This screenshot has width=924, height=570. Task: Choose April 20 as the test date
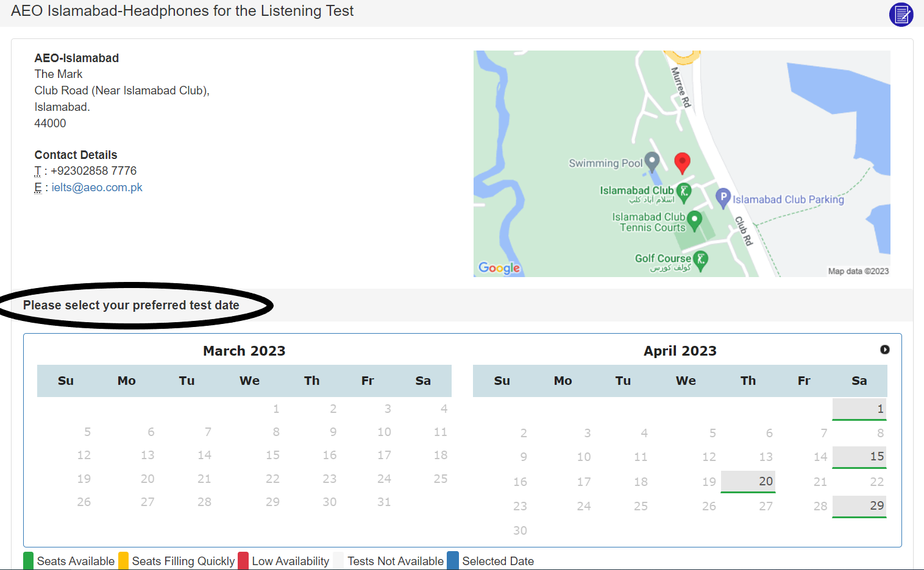coord(748,482)
